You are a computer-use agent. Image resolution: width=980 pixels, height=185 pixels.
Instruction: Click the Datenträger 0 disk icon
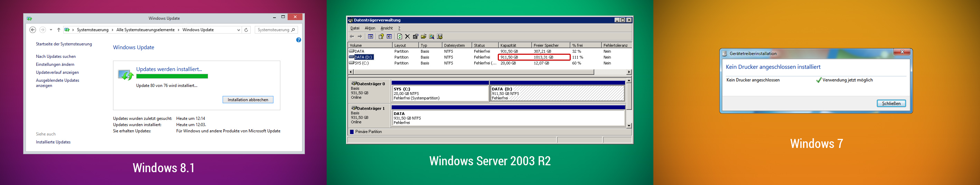click(x=354, y=83)
